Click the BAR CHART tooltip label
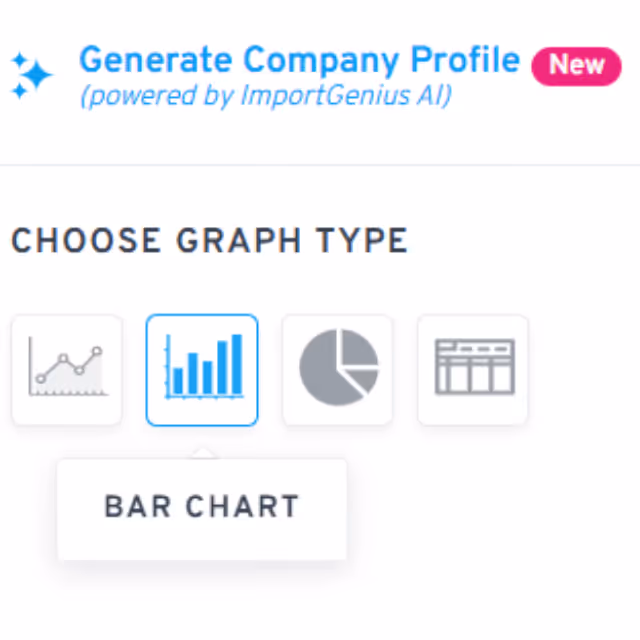This screenshot has height=640, width=640. [202, 507]
